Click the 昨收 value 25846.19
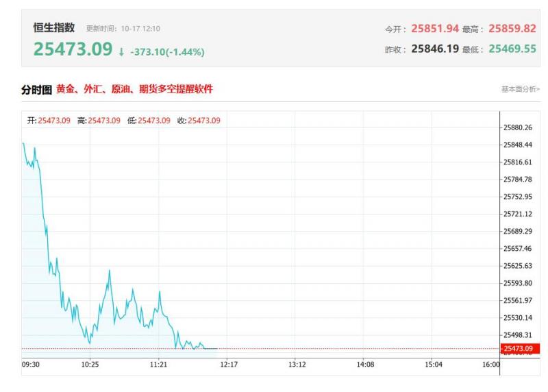 click(x=434, y=49)
